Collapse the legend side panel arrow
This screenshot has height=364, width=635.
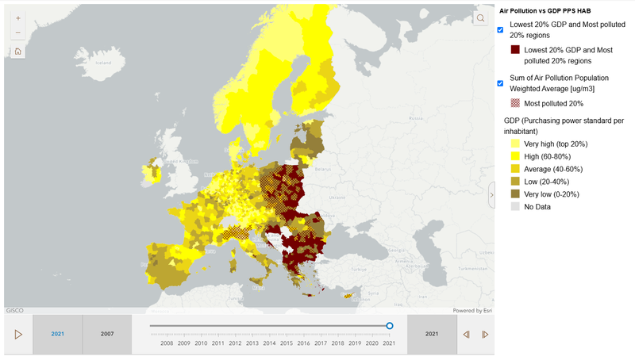point(491,194)
